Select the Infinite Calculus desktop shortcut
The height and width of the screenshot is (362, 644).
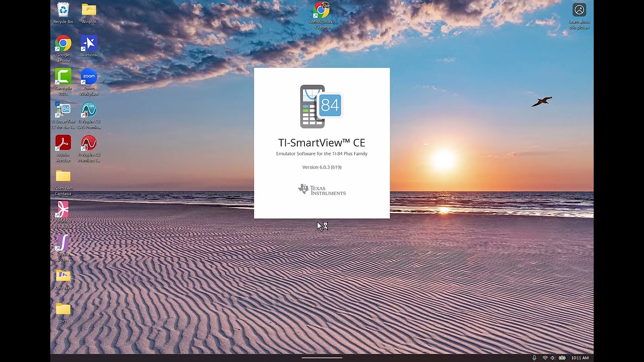tap(63, 248)
